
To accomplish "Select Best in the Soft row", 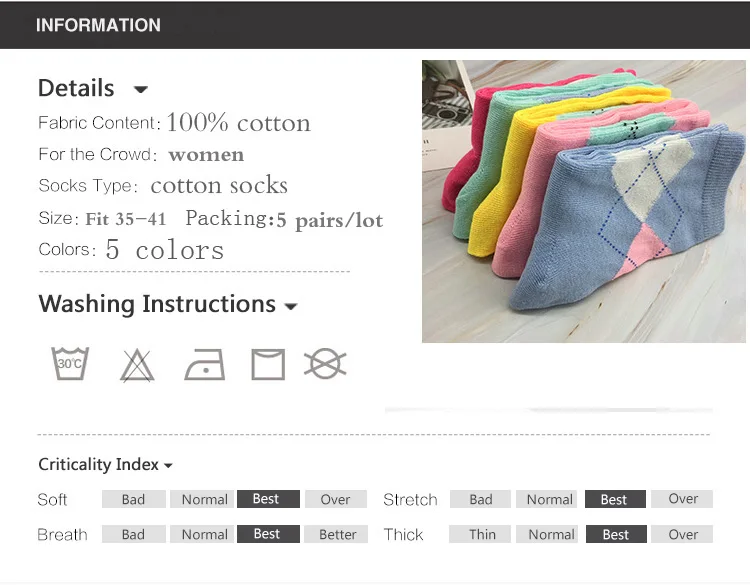I will tap(268, 499).
